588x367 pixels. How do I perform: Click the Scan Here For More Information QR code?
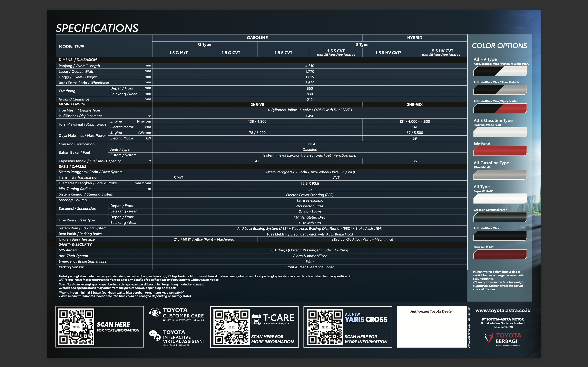tap(76, 327)
